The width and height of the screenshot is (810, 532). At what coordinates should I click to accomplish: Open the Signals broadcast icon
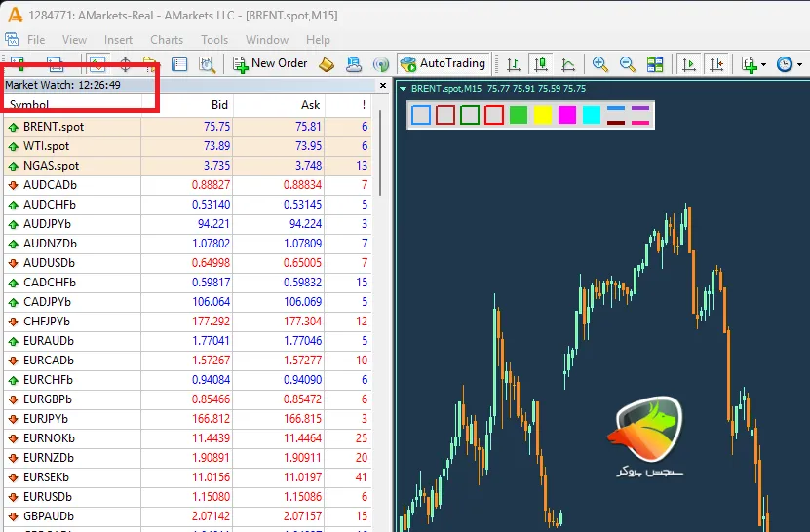pyautogui.click(x=381, y=64)
